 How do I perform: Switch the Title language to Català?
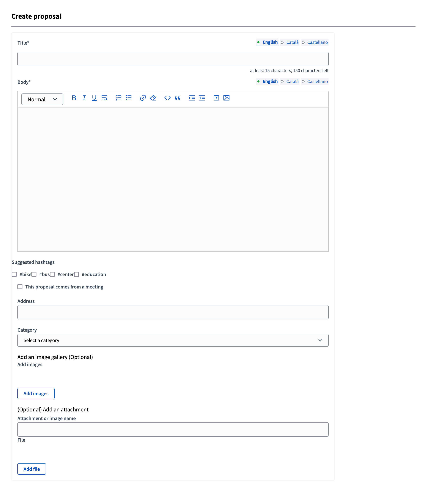pos(292,42)
